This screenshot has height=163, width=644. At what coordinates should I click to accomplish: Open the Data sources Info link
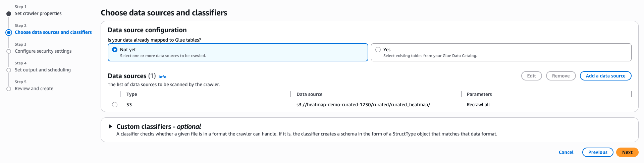click(x=162, y=77)
